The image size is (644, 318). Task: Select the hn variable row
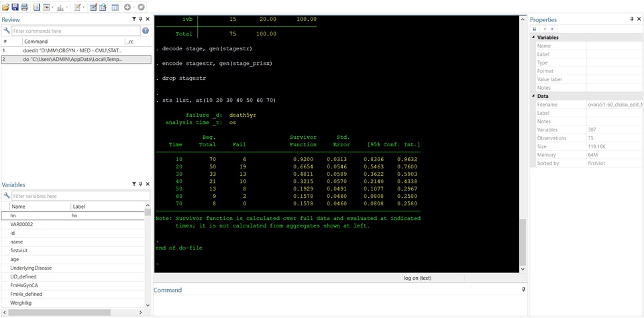(x=73, y=215)
